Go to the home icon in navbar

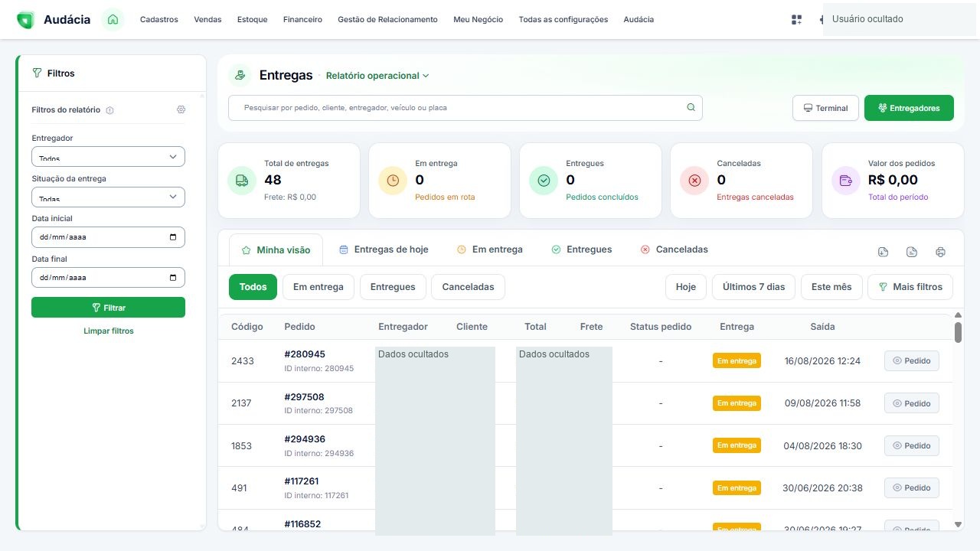click(113, 19)
